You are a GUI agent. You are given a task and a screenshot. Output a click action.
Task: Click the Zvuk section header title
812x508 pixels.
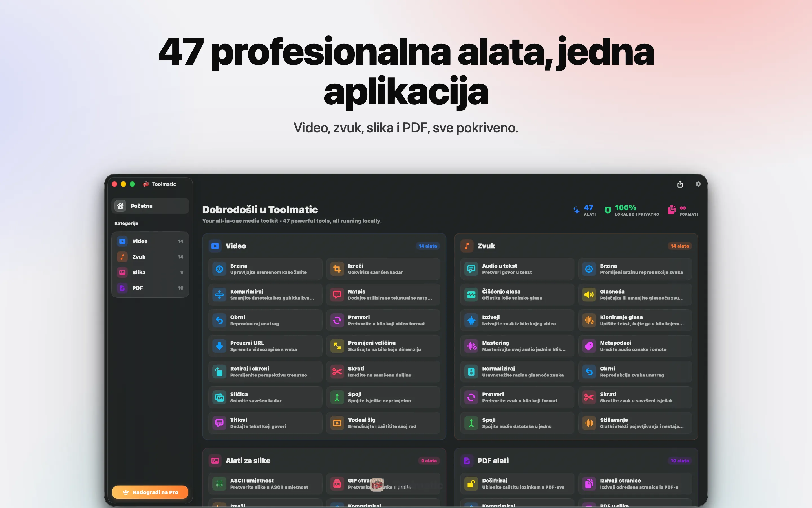(x=486, y=246)
